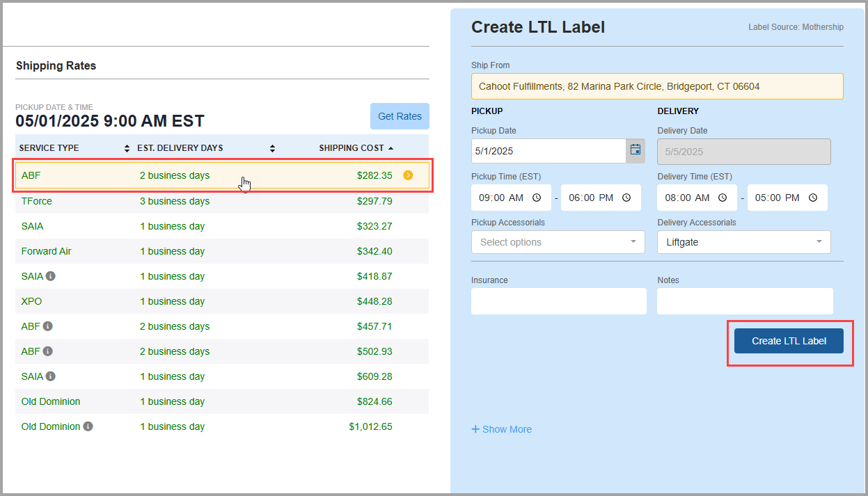Open Pickup Accessorials dropdown
This screenshot has width=868, height=496.
[558, 242]
